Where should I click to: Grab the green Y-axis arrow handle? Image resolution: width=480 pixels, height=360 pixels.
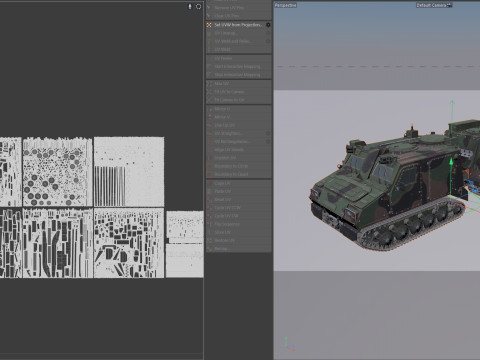click(x=451, y=162)
